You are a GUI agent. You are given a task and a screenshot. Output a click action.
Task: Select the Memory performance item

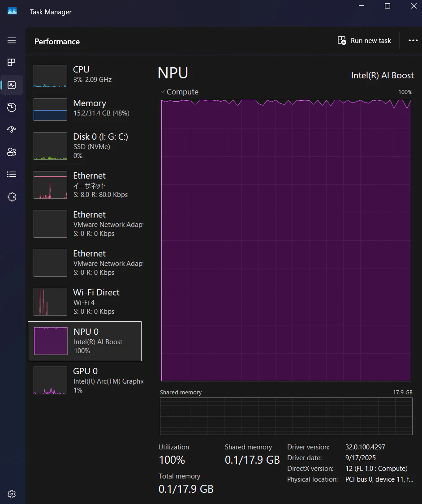pyautogui.click(x=85, y=109)
